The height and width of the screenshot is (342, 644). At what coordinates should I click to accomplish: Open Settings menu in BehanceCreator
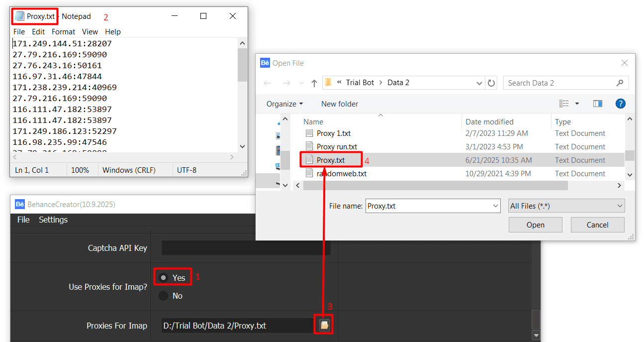tap(53, 220)
